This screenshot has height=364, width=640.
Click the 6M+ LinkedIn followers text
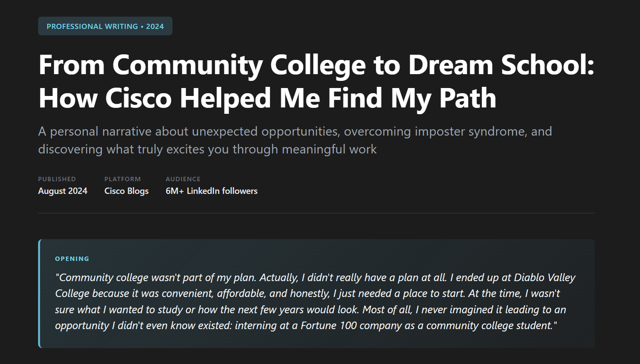tap(211, 191)
